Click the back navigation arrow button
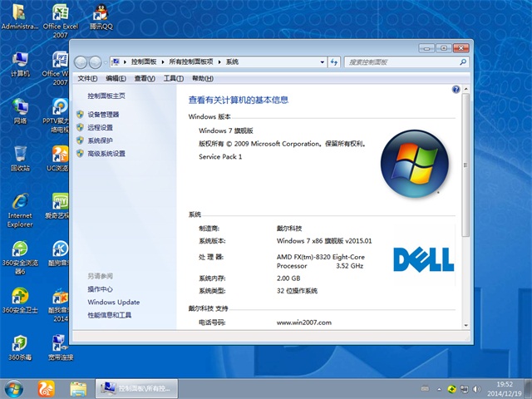532x399 pixels. pos(81,62)
